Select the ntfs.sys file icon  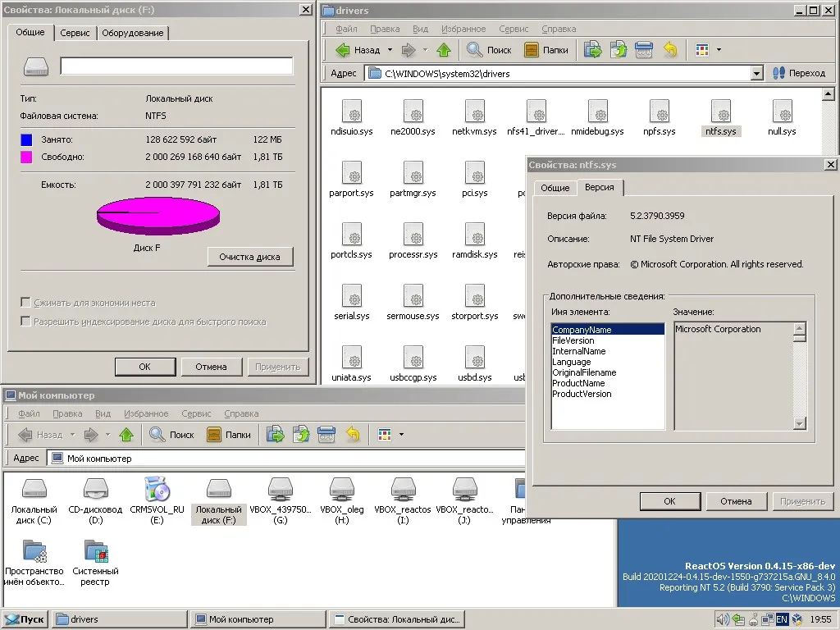pos(720,114)
